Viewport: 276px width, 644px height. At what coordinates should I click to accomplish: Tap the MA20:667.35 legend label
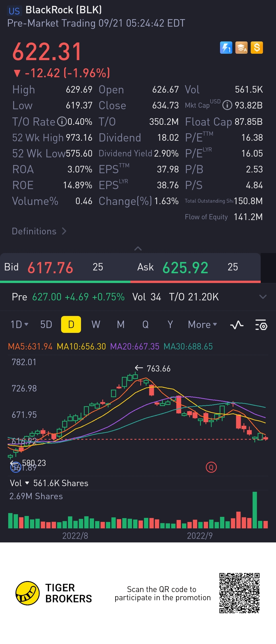coord(135,346)
